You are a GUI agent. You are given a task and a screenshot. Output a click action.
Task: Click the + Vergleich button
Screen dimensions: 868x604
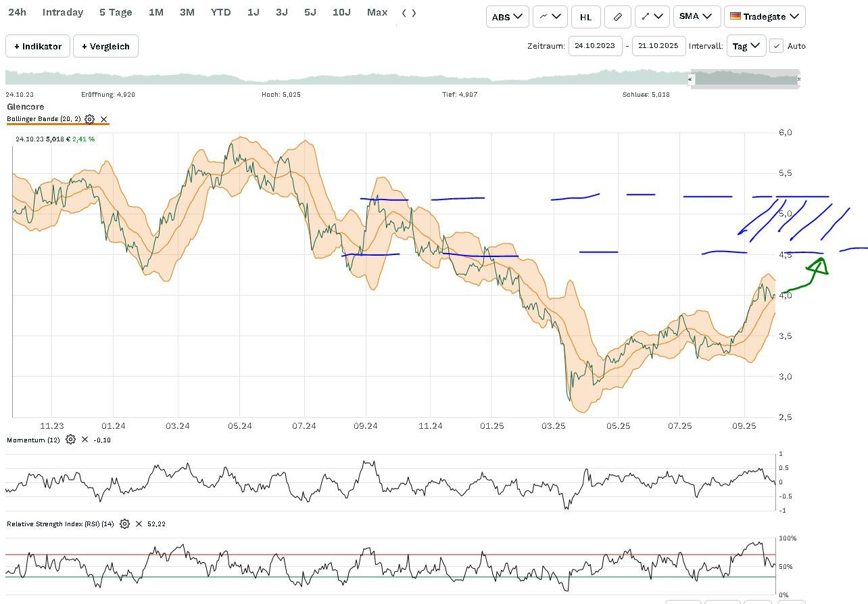tap(105, 46)
